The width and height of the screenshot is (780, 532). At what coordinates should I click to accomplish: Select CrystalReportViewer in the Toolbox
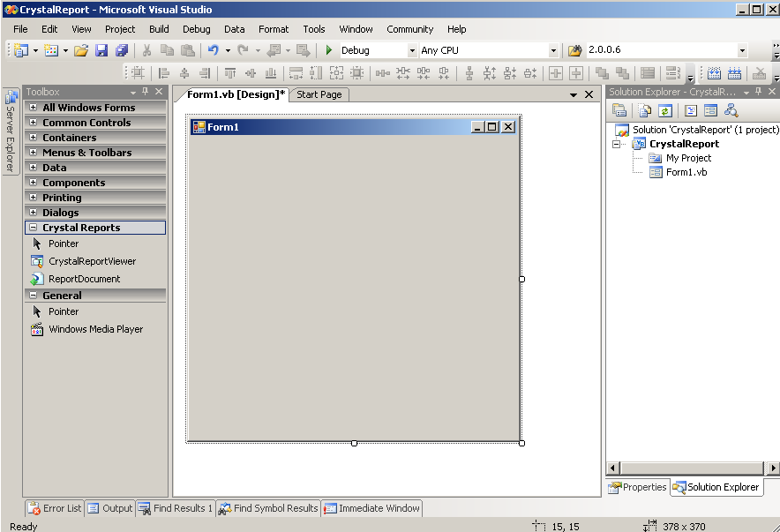[x=92, y=261]
